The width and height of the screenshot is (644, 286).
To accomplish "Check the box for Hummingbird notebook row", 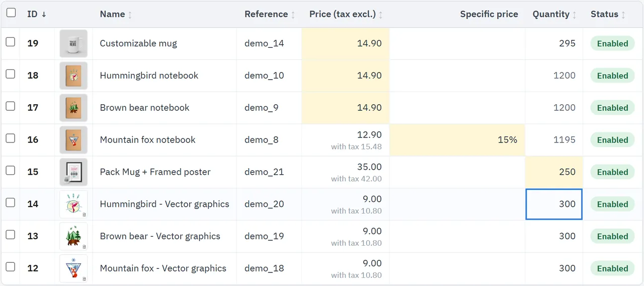I will 11,74.
